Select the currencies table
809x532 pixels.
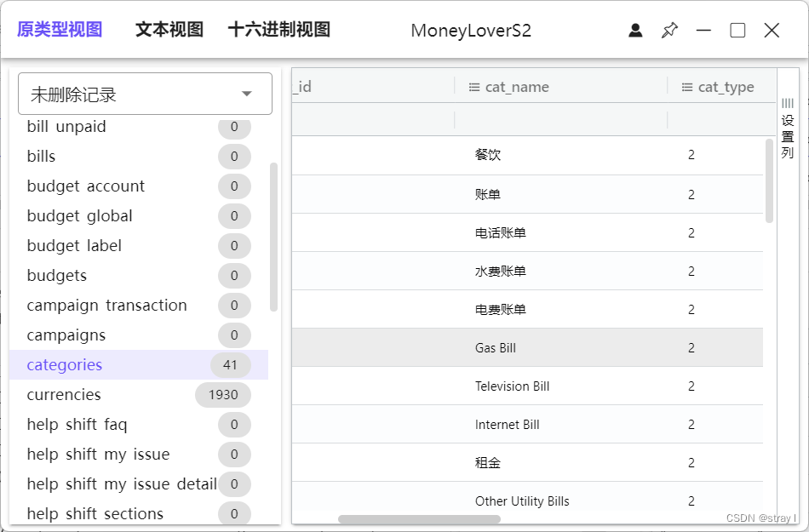point(139,395)
